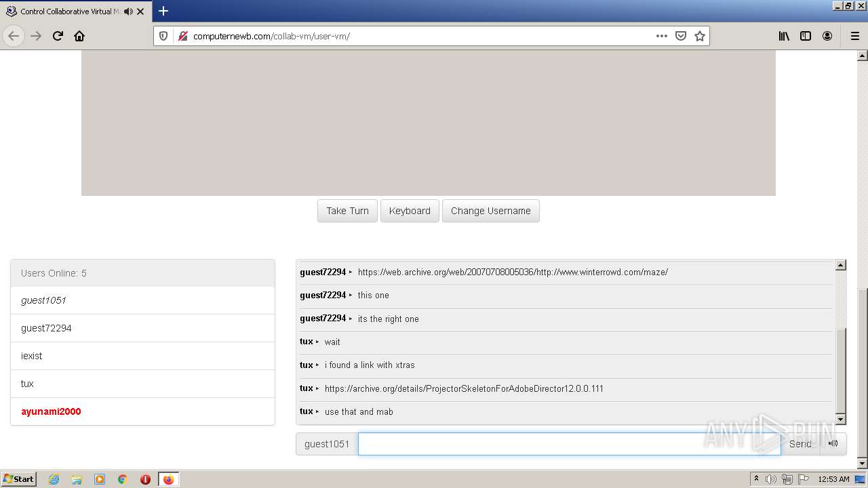Viewport: 868px width, 488px height.
Task: Click the Change Username button
Action: point(490,211)
